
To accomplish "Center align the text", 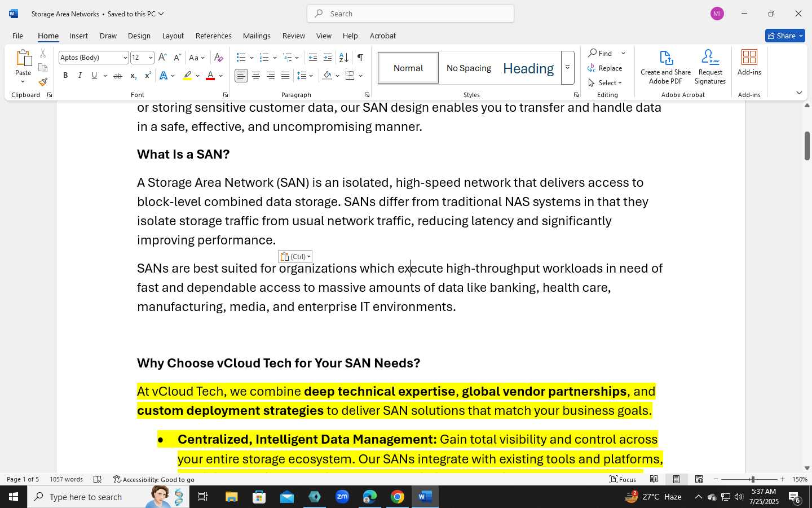I will [256, 76].
